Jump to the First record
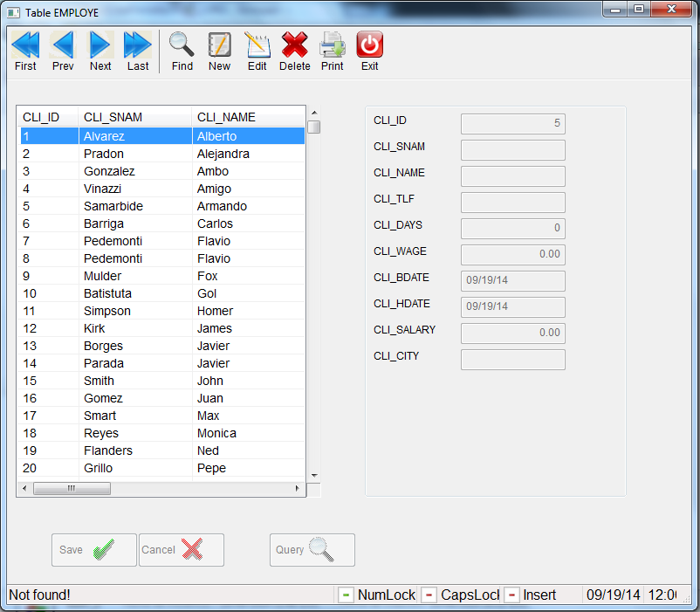This screenshot has height=612, width=700. pyautogui.click(x=25, y=50)
